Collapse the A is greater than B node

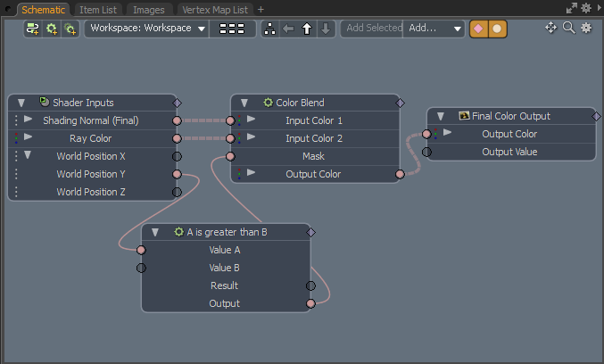(x=155, y=232)
